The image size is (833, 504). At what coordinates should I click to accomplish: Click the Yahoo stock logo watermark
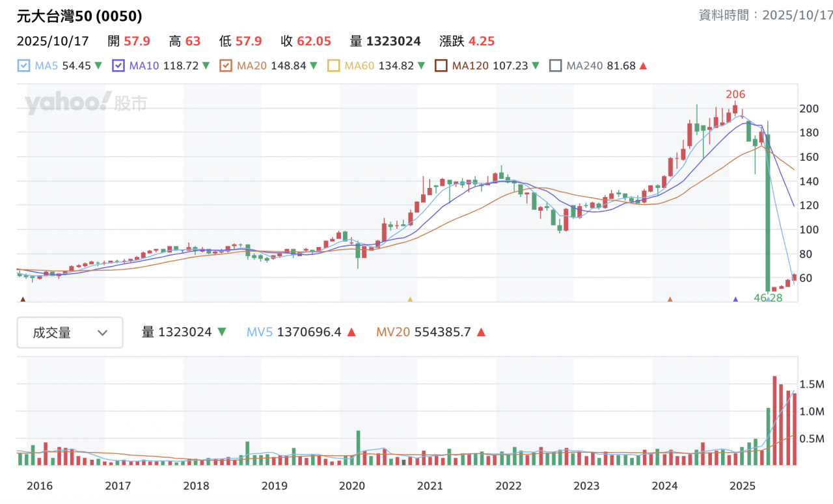(86, 103)
